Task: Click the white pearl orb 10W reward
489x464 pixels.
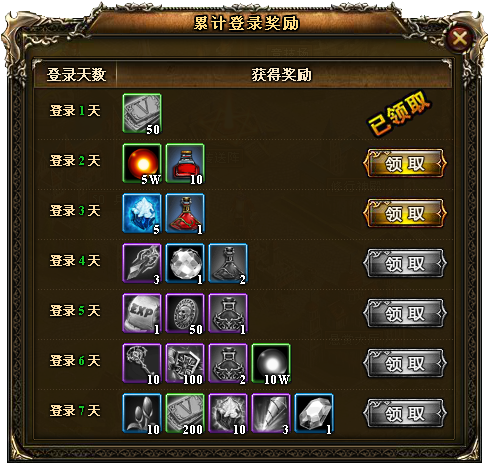Action: (271, 363)
